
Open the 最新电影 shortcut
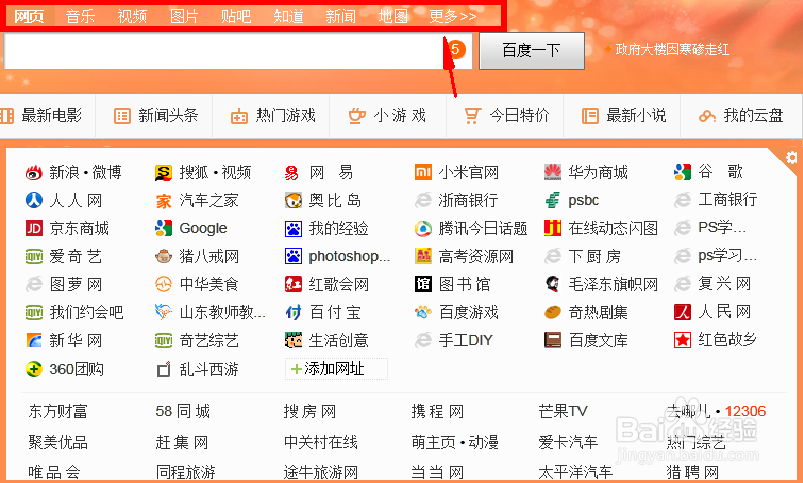pos(51,116)
